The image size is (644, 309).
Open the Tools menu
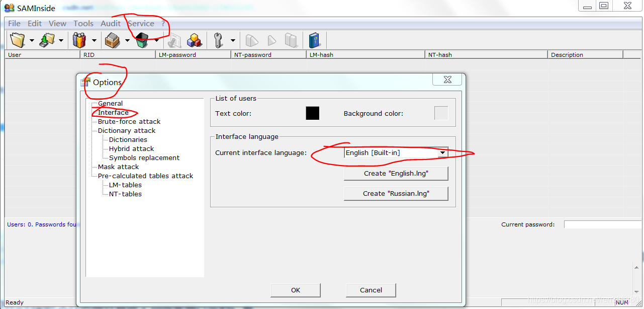[83, 23]
